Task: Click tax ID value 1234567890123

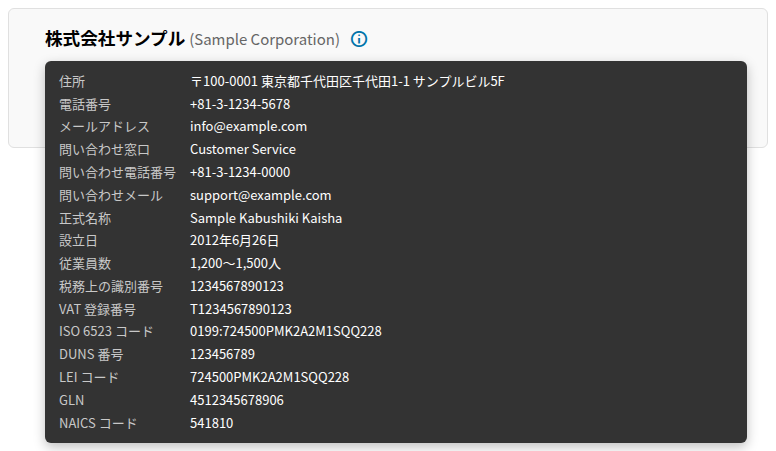Action: coord(237,287)
